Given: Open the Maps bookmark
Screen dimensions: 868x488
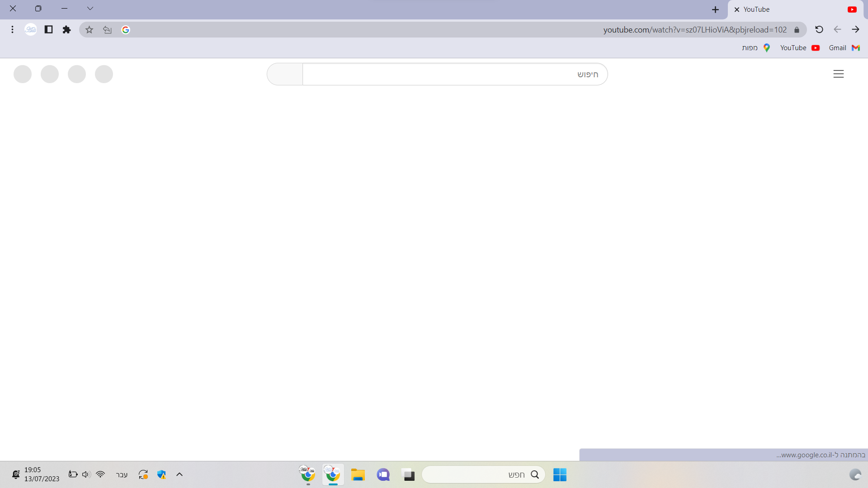Looking at the screenshot, I should tap(755, 48).
